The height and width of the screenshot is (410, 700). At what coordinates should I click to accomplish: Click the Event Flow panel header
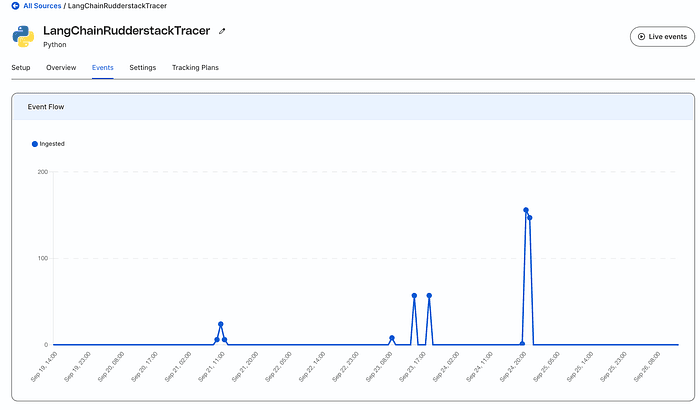pyautogui.click(x=353, y=107)
